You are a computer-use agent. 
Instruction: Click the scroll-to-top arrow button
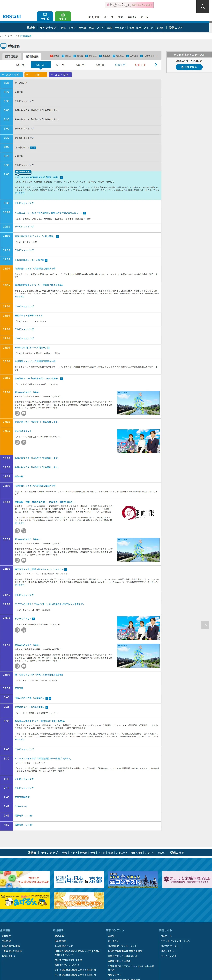coord(205,625)
